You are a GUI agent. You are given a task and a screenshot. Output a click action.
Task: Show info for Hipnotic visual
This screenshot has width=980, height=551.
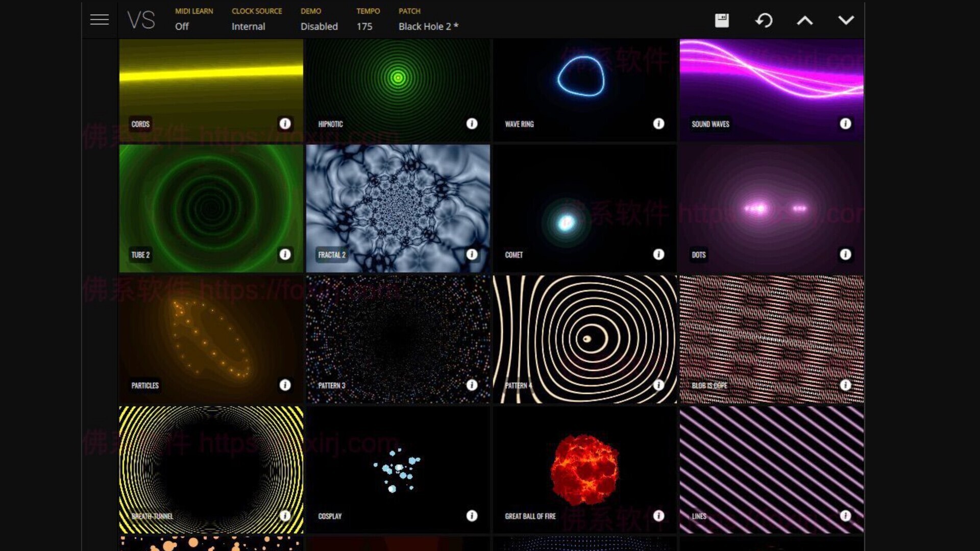[x=472, y=123]
